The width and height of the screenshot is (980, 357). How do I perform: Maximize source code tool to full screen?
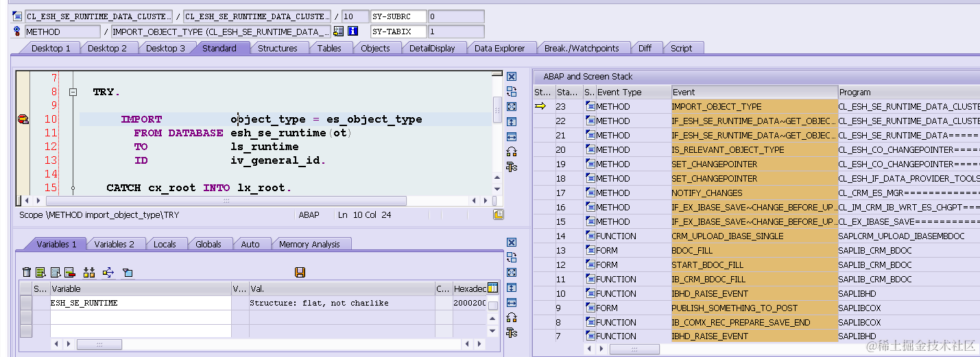[512, 107]
